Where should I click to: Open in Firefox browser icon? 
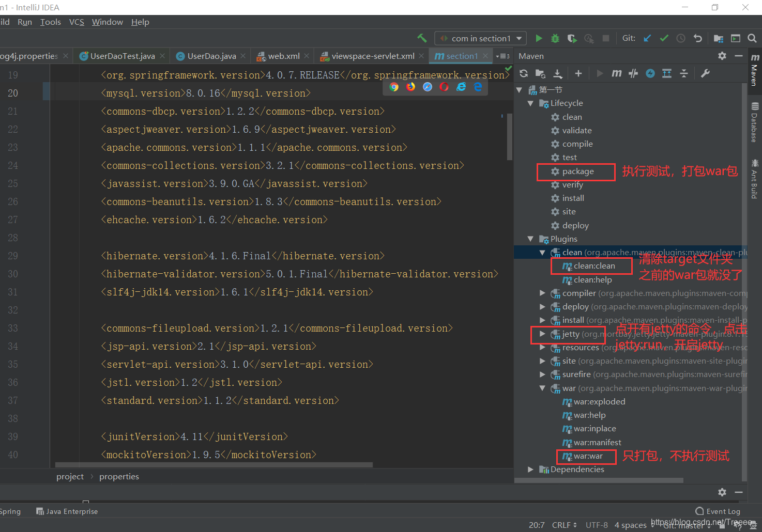point(410,87)
